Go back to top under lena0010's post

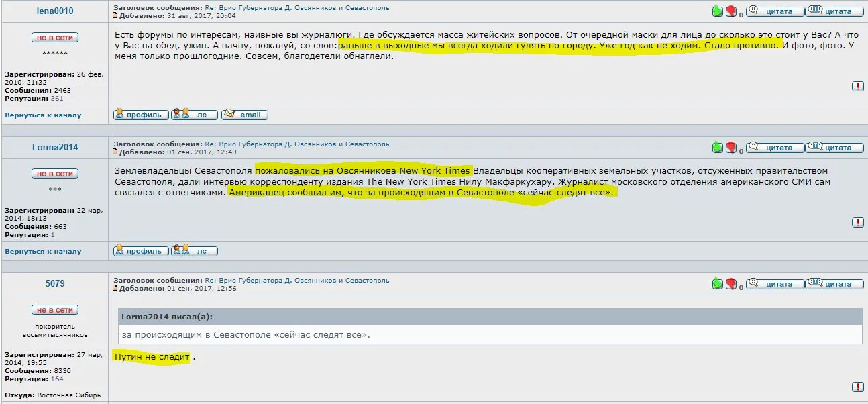tap(43, 115)
